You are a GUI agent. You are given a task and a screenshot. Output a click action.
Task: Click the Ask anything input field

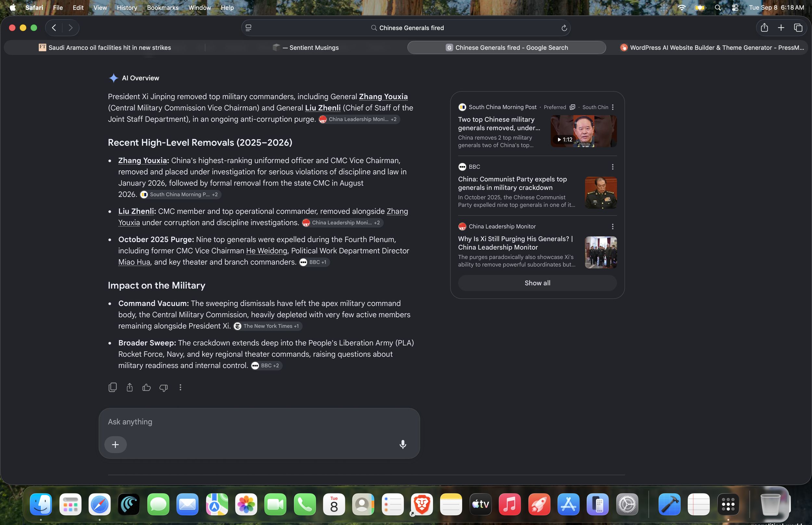coord(259,422)
